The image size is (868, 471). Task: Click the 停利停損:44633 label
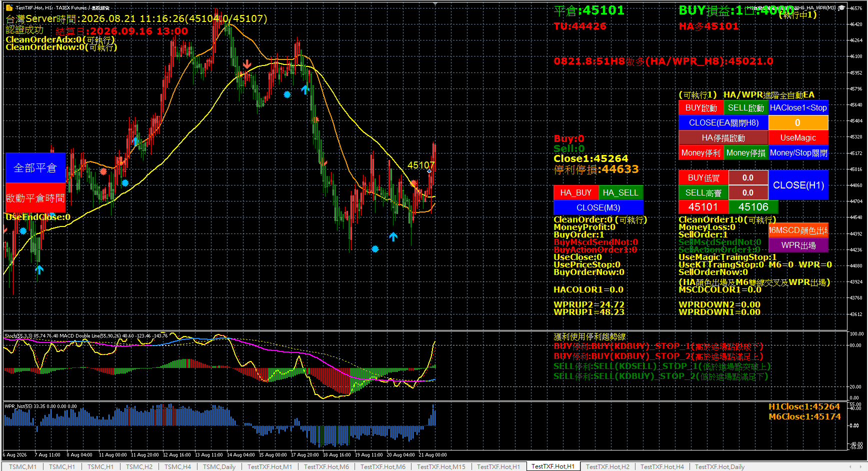[x=596, y=169]
